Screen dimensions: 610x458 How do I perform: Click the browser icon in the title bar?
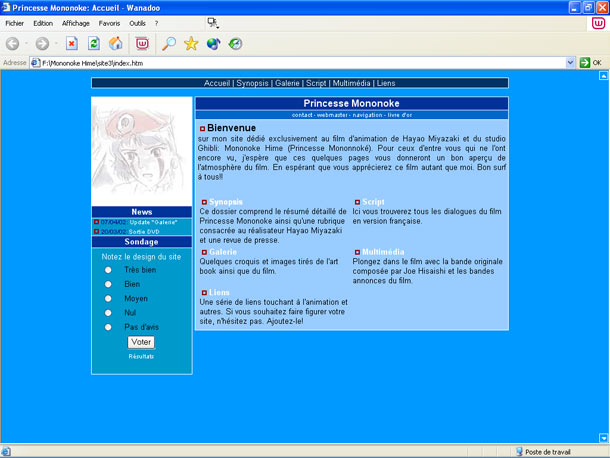point(5,7)
